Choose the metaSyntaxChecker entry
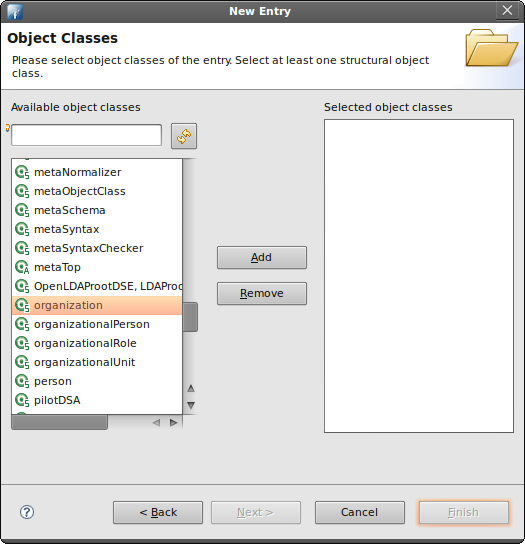Viewport: 525px width, 544px height. click(x=97, y=248)
